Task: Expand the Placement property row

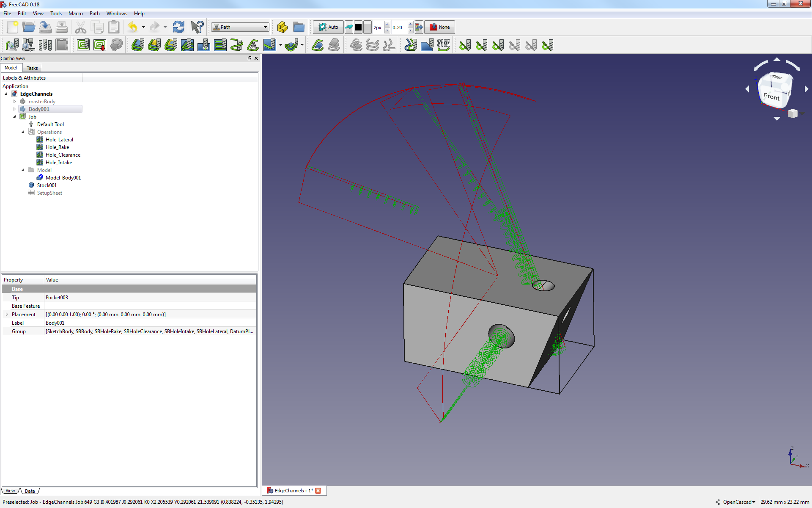Action: click(x=7, y=315)
